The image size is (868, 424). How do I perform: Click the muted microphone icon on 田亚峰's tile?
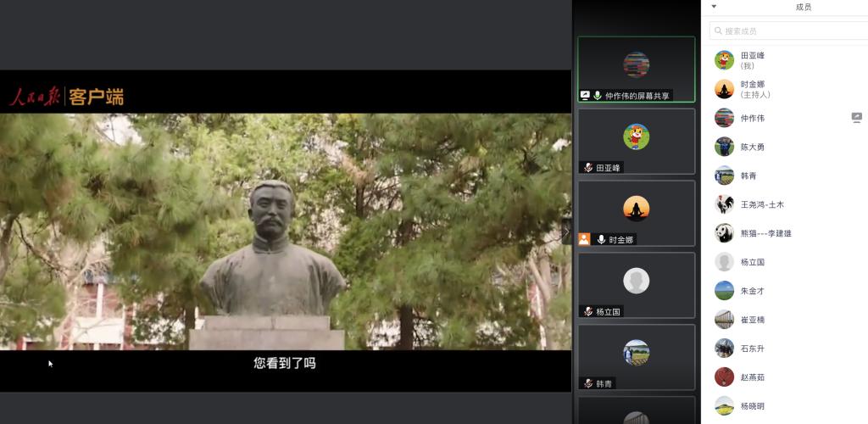coord(587,168)
